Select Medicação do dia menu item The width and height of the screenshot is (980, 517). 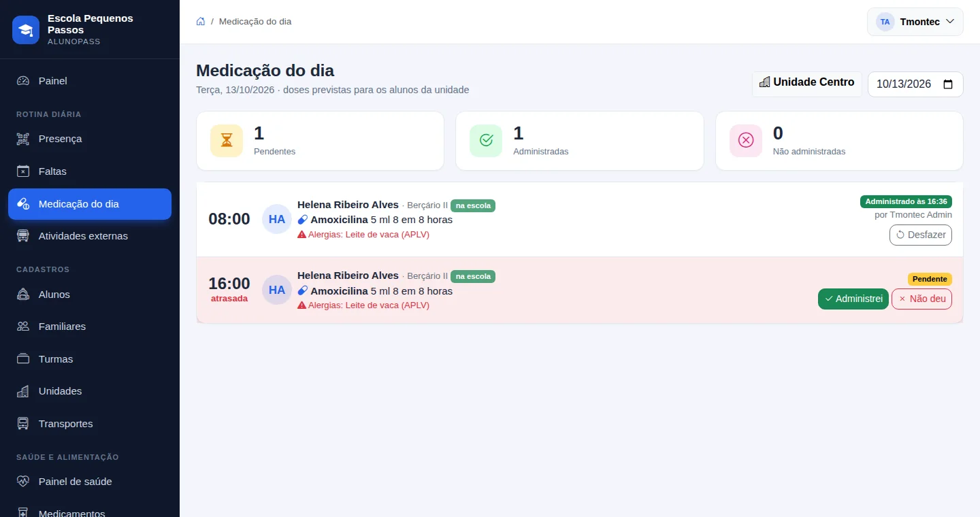(90, 204)
